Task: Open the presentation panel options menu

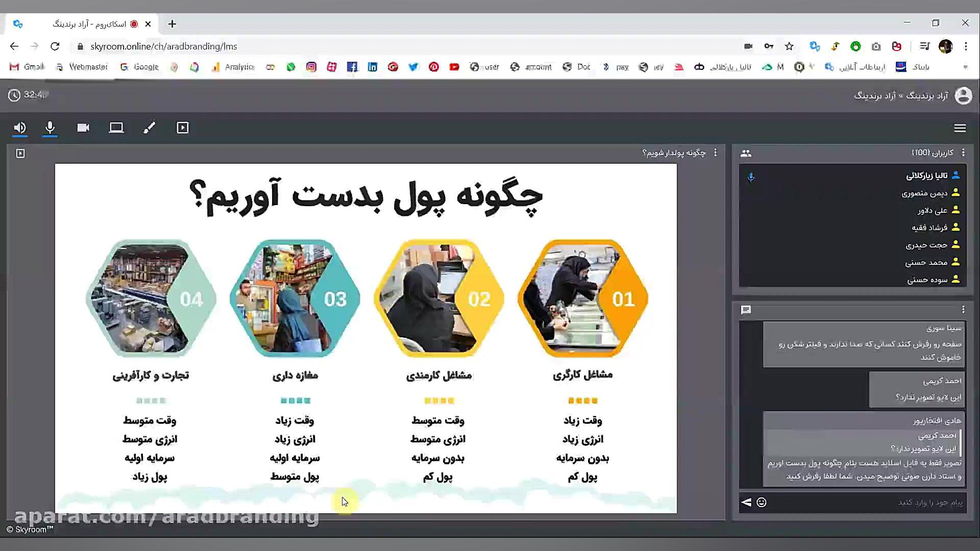Action: [715, 153]
